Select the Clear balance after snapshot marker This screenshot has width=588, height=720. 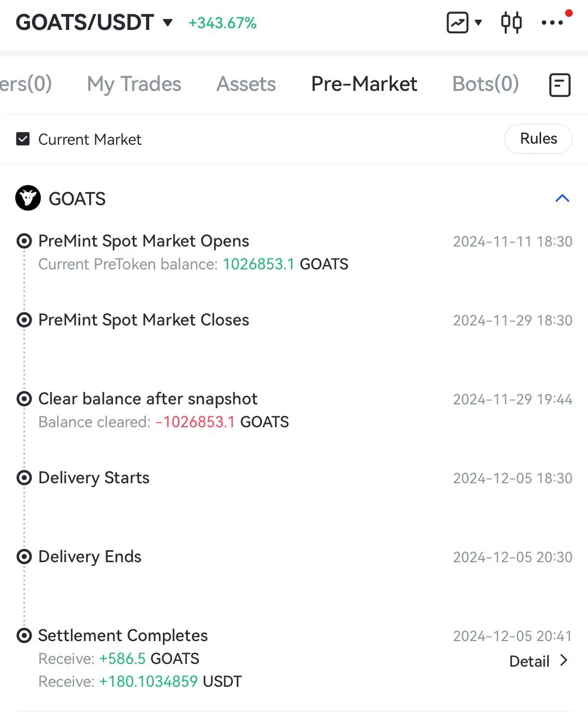24,398
